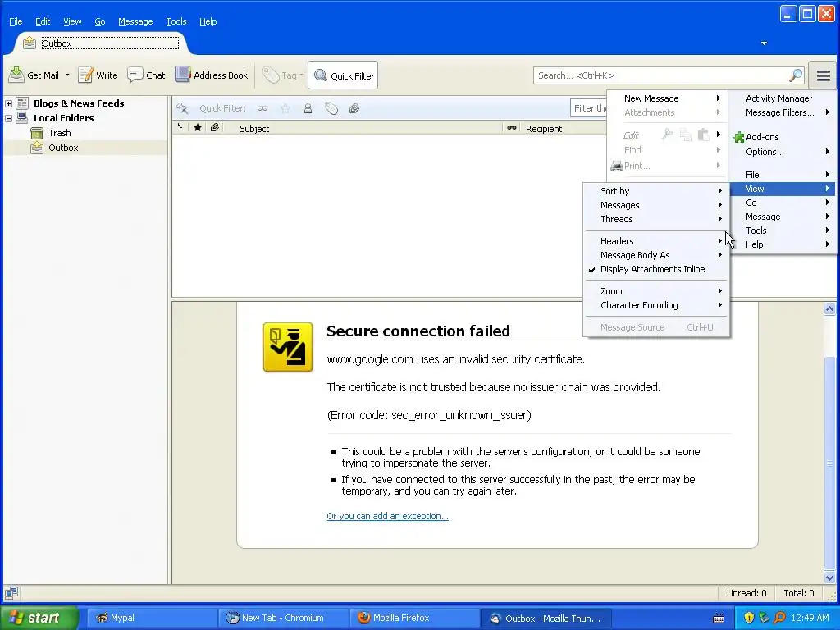Select the Outbox tab
The image size is (840, 630).
click(102, 43)
